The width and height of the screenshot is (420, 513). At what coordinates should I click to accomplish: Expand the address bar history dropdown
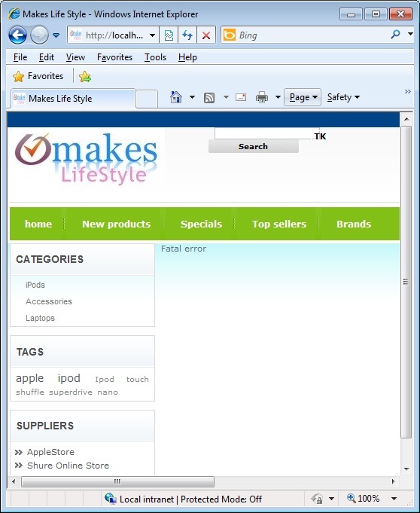152,35
